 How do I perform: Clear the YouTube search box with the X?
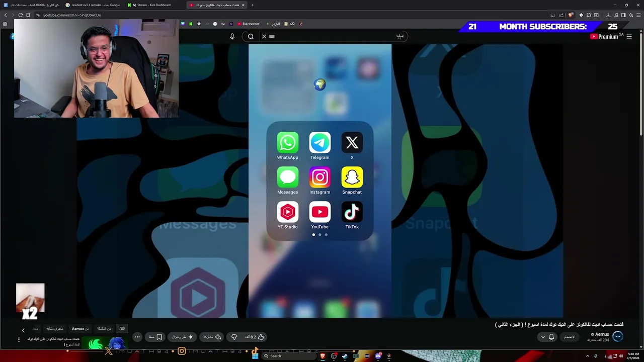(x=264, y=36)
